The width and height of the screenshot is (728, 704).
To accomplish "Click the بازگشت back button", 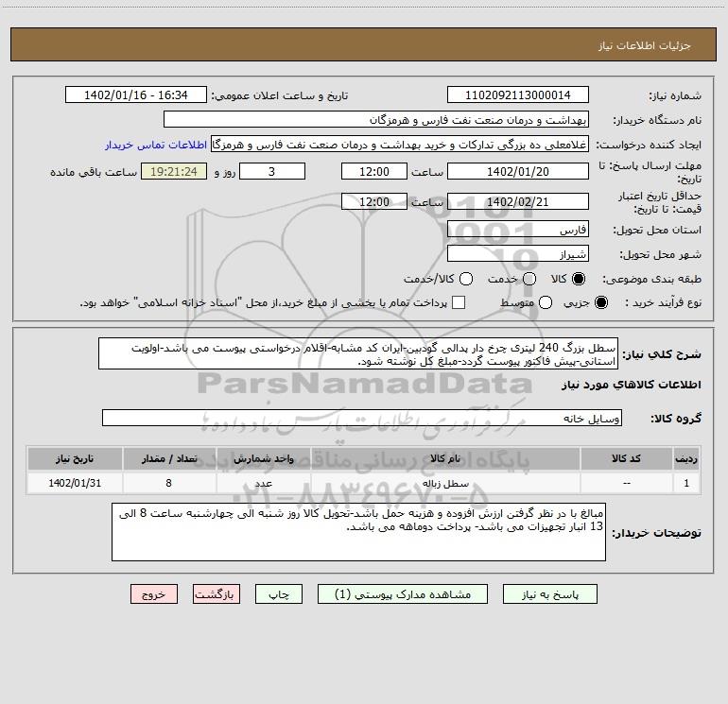I will pos(217,594).
